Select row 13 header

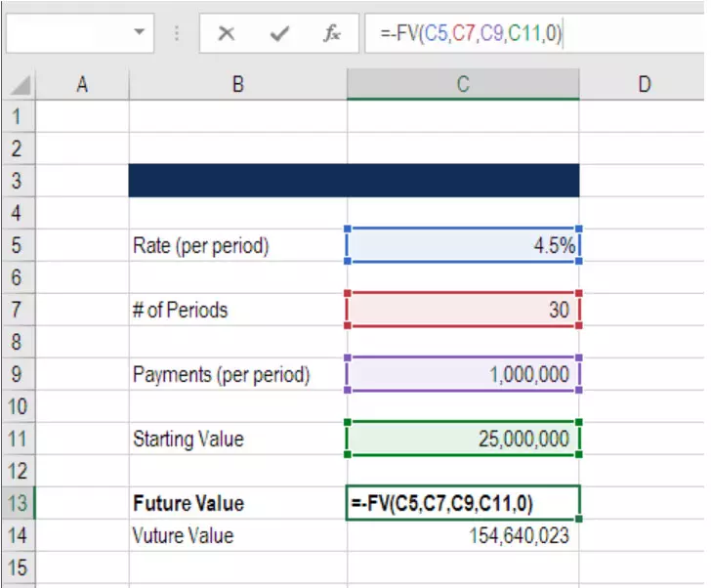point(19,503)
